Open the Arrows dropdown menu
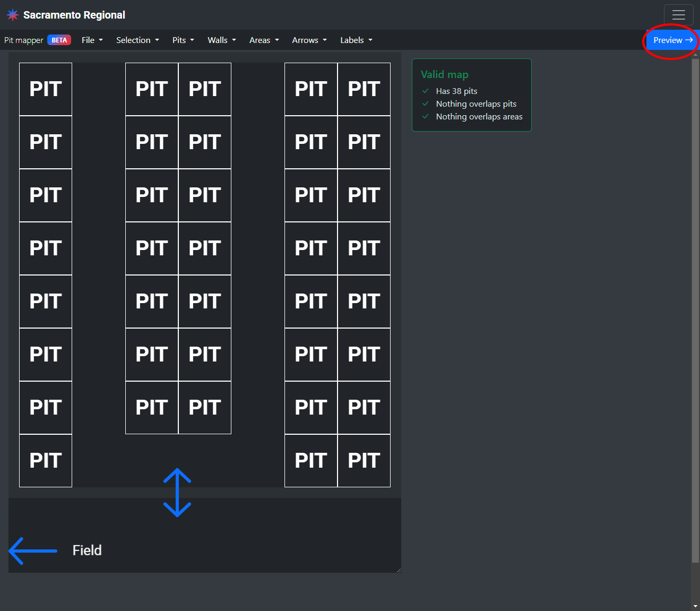This screenshot has height=611, width=700. [309, 40]
